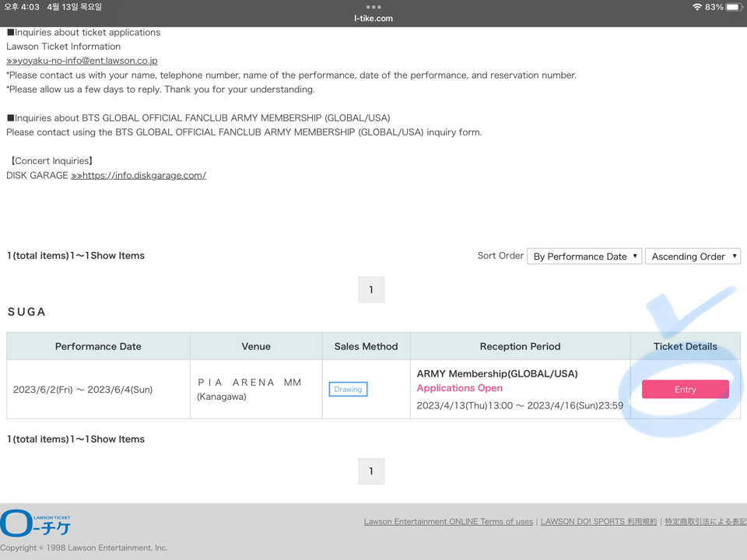
Task: Click the Ticket Details column header
Action: 685,346
